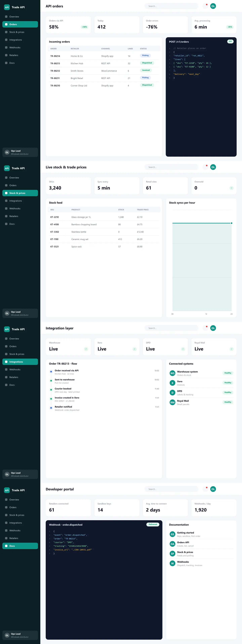Click the +58% badge on Orders via API card
This screenshot has height=644, width=242.
coord(84,27)
